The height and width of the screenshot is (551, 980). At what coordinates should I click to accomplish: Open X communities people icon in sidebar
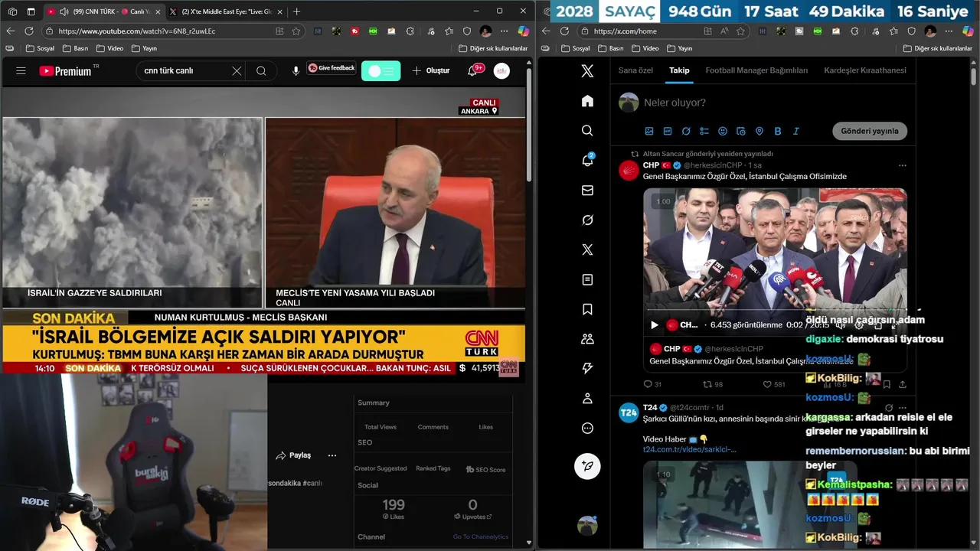point(587,339)
